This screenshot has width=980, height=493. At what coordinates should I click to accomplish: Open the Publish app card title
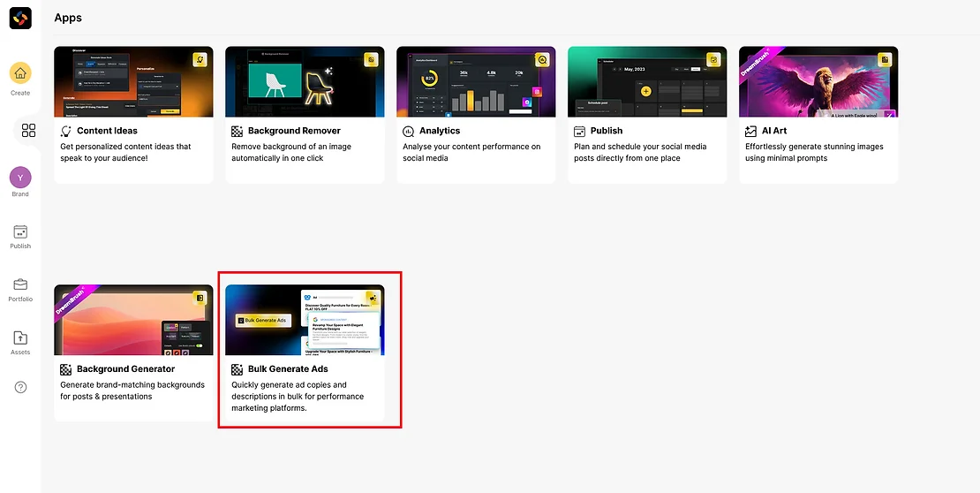tap(607, 131)
